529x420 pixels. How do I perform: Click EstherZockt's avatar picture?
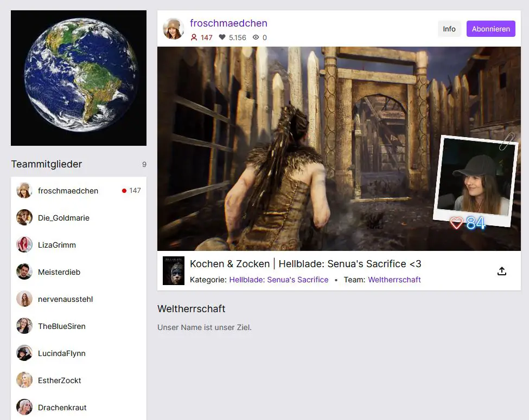(x=24, y=380)
